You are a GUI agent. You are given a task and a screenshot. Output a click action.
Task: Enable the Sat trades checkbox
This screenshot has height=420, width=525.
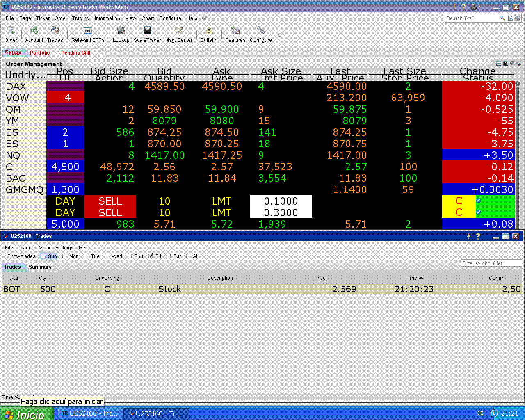[x=169, y=256]
